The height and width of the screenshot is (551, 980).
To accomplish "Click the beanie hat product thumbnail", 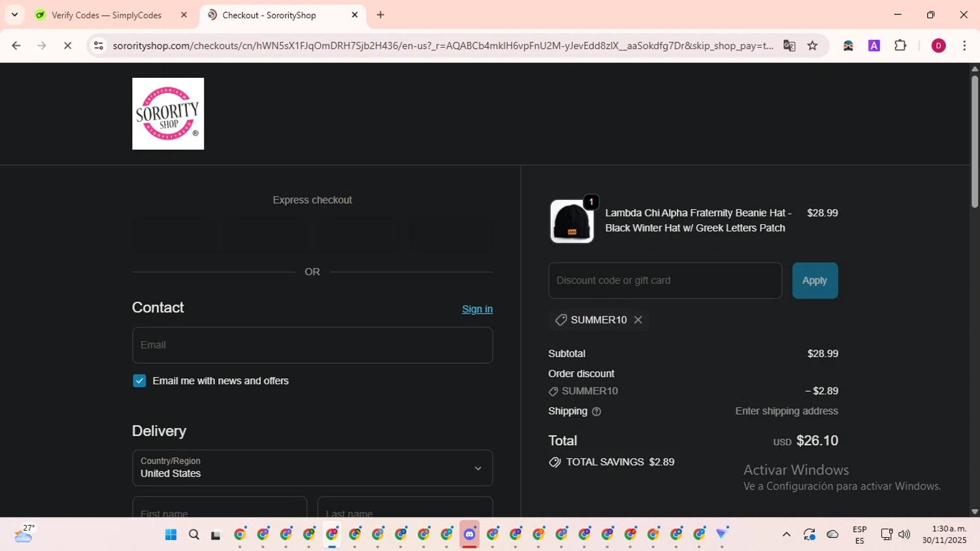I will coord(572,221).
